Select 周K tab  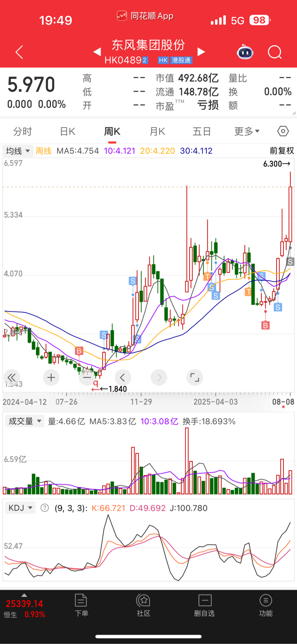(112, 132)
